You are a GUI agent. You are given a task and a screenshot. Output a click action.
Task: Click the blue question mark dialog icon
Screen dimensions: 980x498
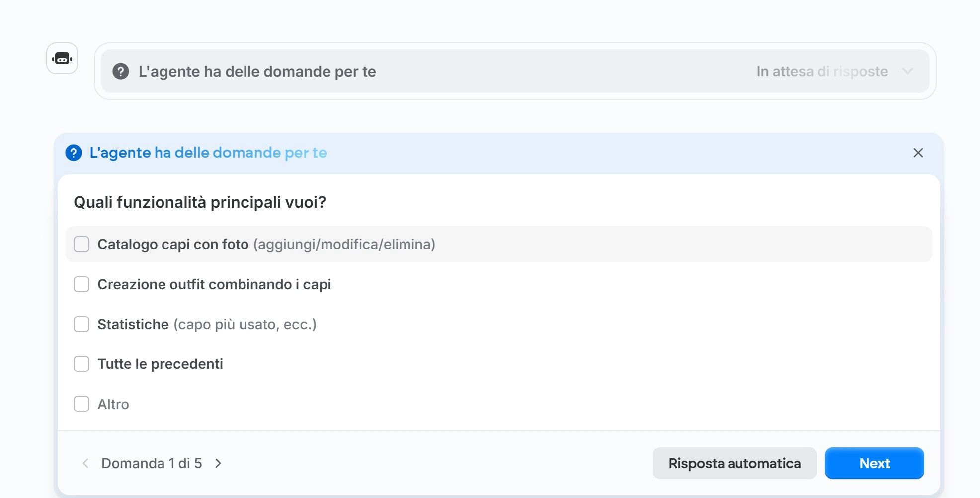(74, 153)
